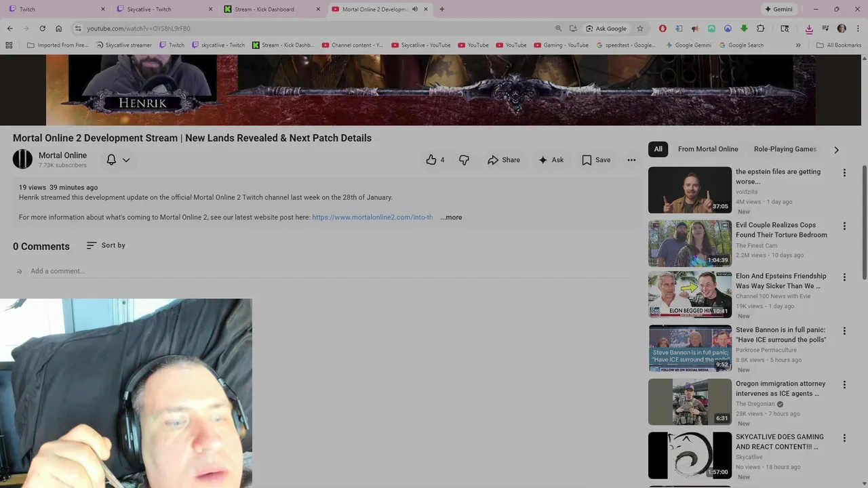Select the All filter chip

tap(658, 149)
